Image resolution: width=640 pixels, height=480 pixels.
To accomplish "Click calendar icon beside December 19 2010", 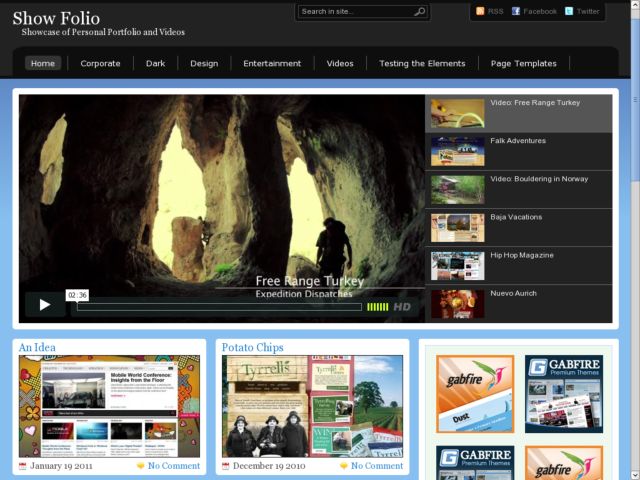I will point(225,466).
